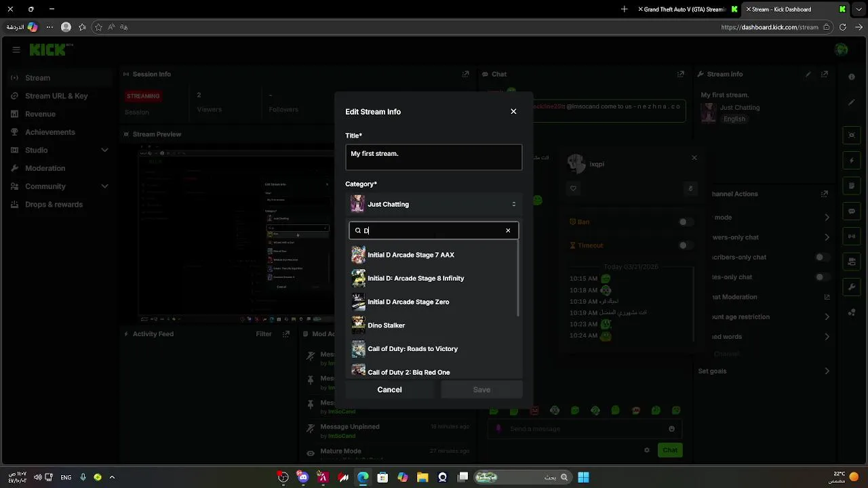Refresh the page in the browser

(842, 27)
